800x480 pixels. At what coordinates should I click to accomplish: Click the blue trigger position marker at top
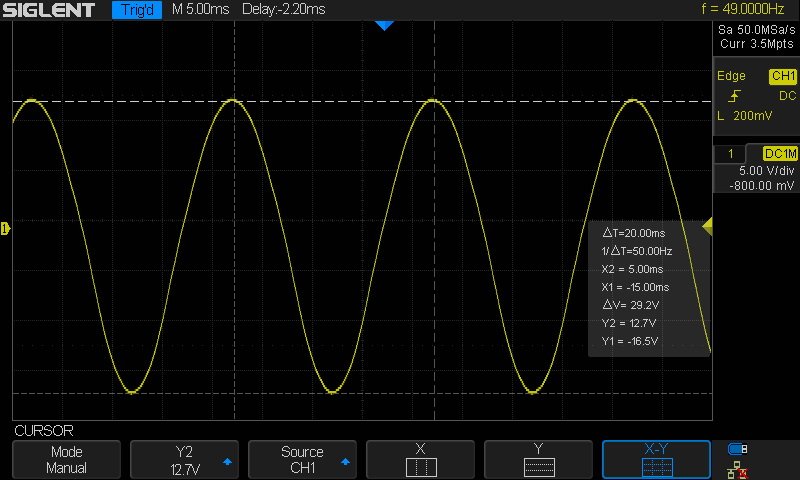pos(386,26)
